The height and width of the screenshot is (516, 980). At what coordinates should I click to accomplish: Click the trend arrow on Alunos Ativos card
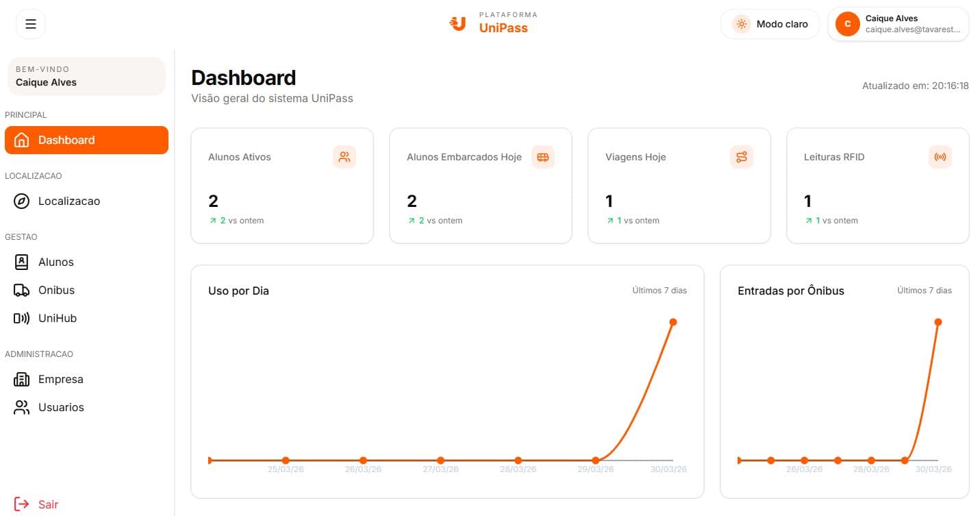[213, 221]
